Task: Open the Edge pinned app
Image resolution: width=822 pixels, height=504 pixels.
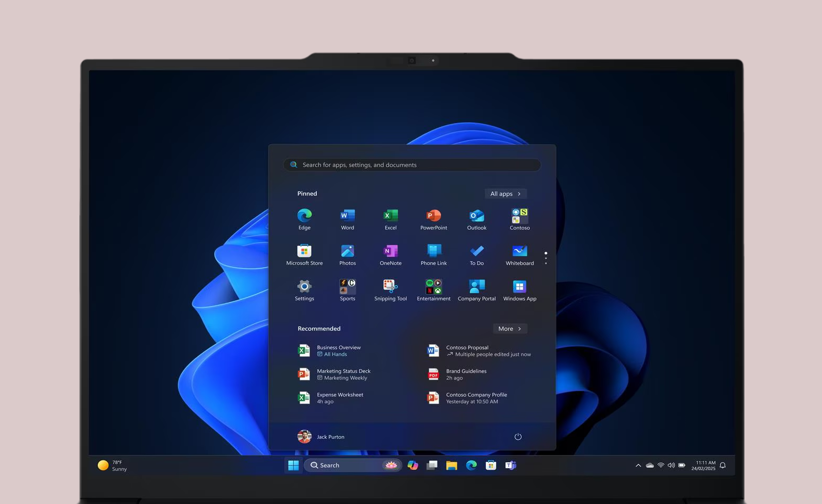Action: pos(304,216)
